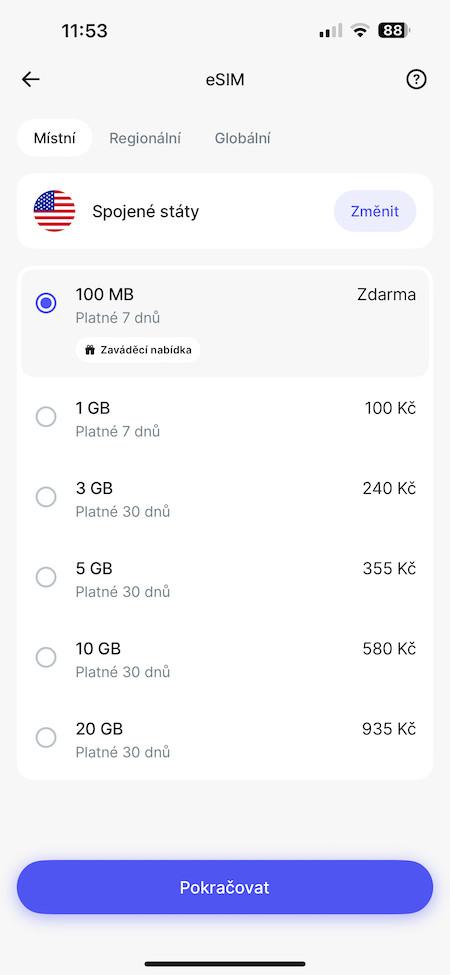Tap Změnit to change country
450x975 pixels.
(375, 211)
